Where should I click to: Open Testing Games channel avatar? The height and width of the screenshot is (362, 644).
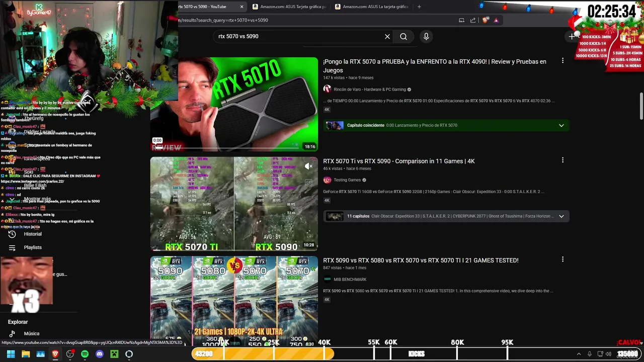(327, 180)
